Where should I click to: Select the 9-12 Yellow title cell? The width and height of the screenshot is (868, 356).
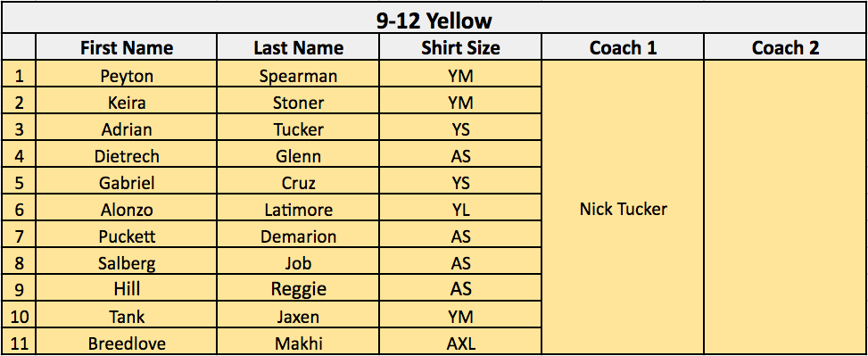(x=434, y=21)
